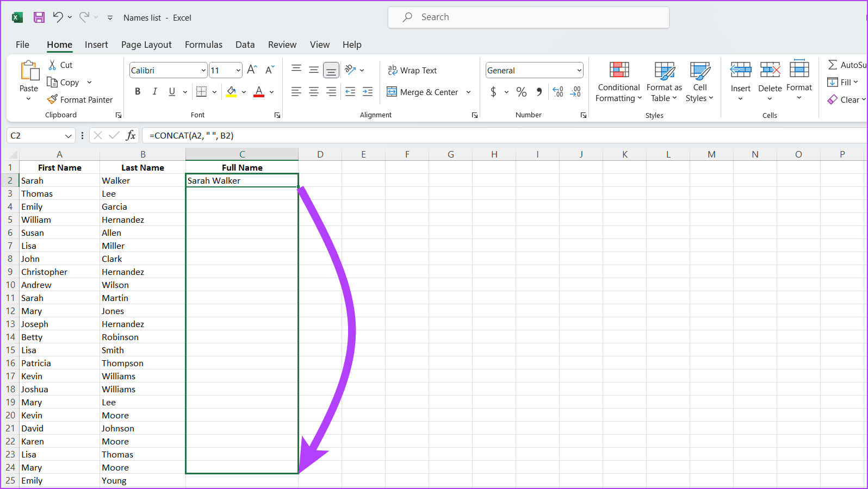Apply Percent Style icon
Image resolution: width=868 pixels, height=489 pixels.
pos(522,92)
